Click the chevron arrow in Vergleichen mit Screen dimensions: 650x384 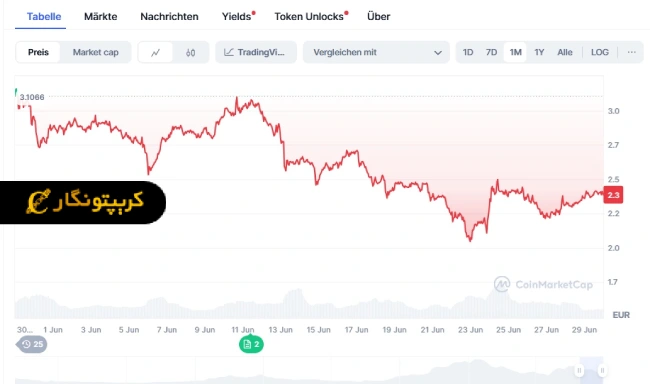click(x=438, y=53)
